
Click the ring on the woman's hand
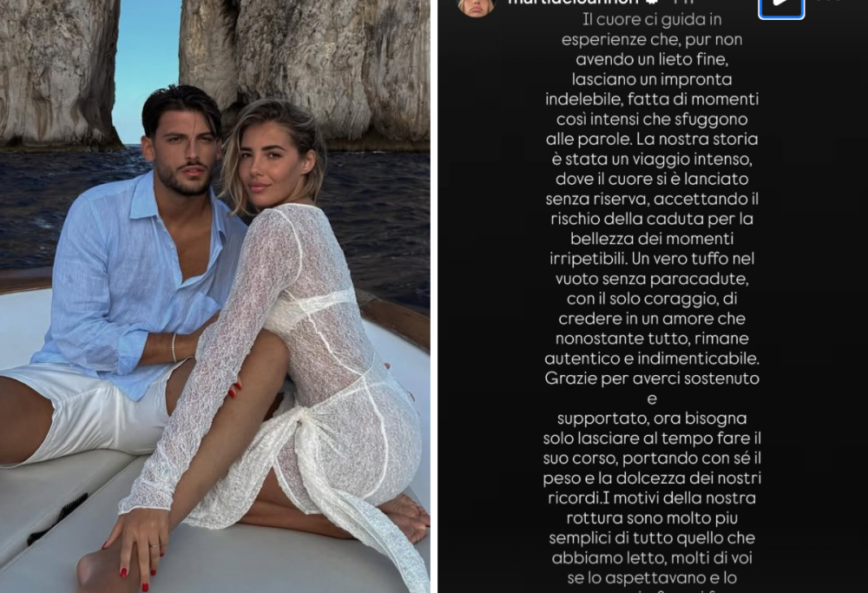[x=154, y=545]
